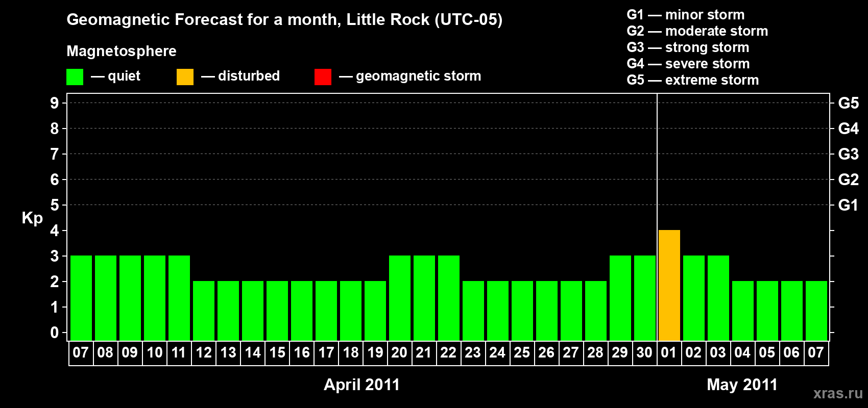Select the green bar above April 25
Image resolution: width=868 pixels, height=408 pixels.
(522, 311)
